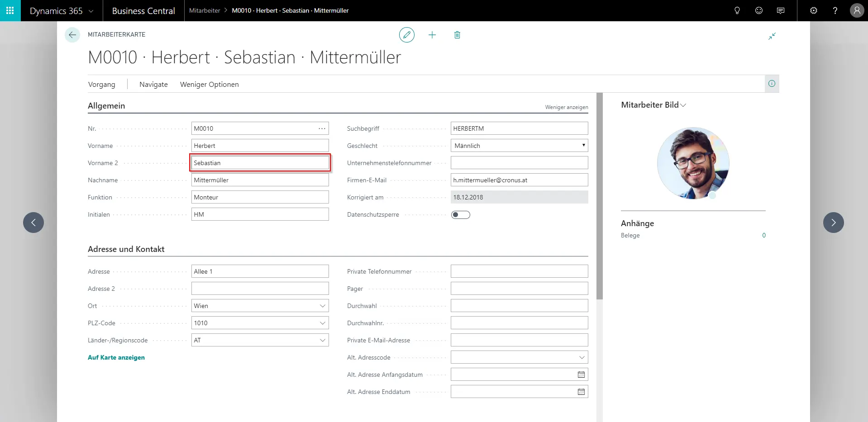Screen dimensions: 868x422
Task: Click the employee profile picture
Action: (693, 163)
